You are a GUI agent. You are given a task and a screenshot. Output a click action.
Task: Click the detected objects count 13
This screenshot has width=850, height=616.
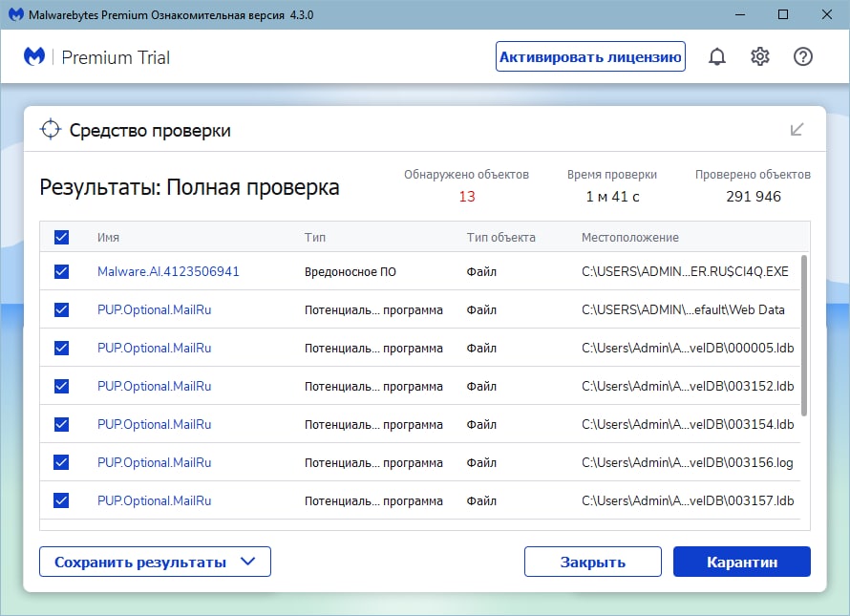tap(467, 197)
